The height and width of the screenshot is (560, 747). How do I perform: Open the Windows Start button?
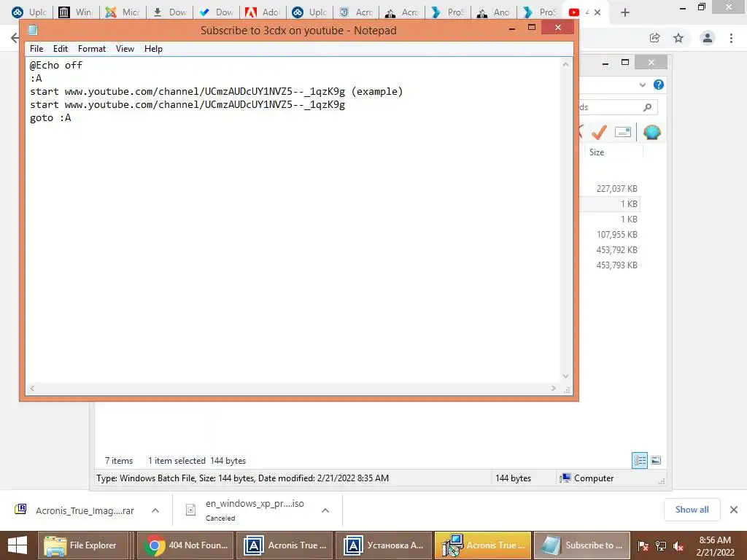pos(18,545)
